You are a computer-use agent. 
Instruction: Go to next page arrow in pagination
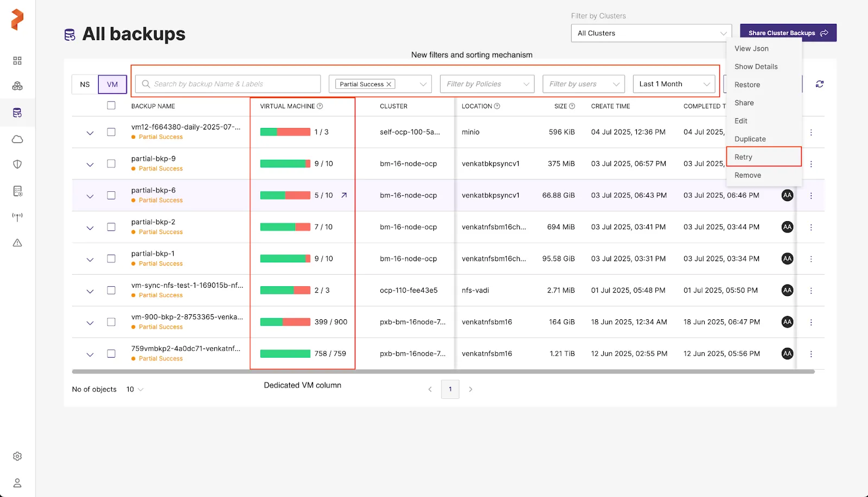point(470,389)
